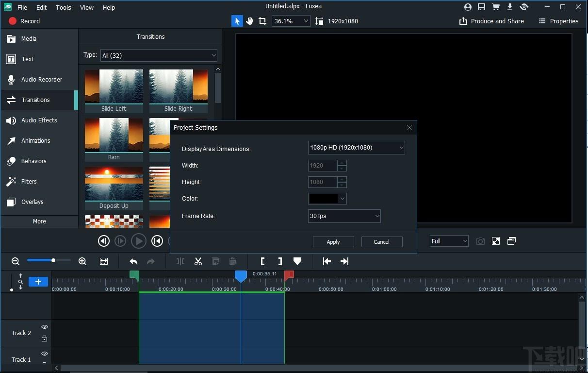The width and height of the screenshot is (588, 373).
Task: Open Behaviors tab
Action: [39, 161]
